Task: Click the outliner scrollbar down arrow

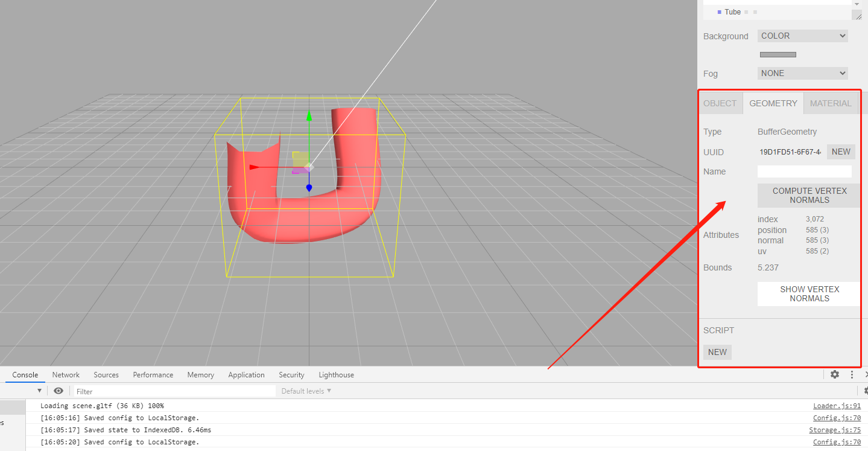Action: (857, 3)
